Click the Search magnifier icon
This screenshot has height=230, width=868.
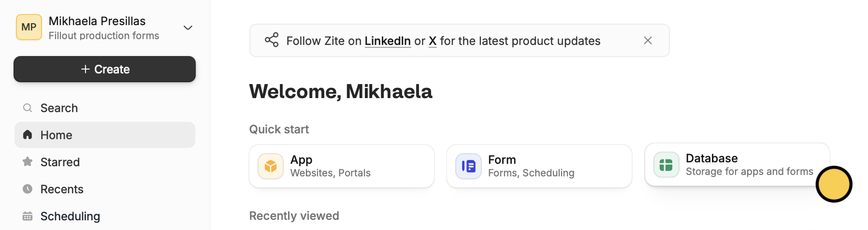pos(28,108)
